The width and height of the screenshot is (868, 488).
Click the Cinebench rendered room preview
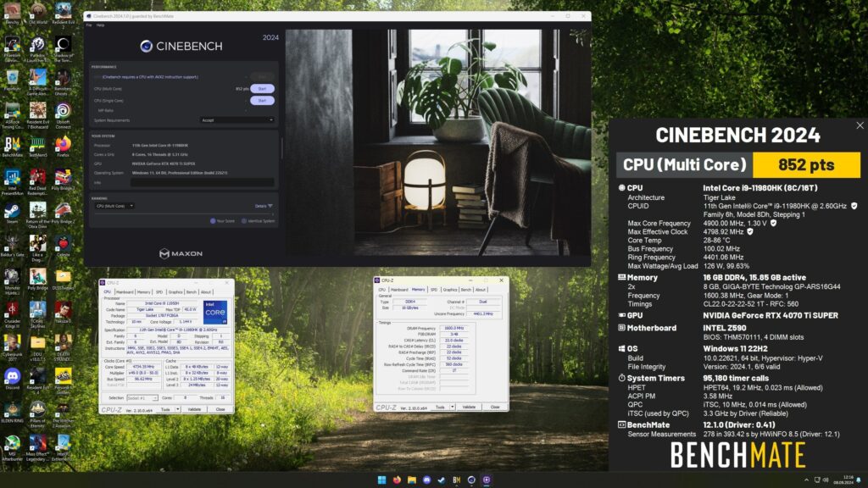(x=438, y=142)
